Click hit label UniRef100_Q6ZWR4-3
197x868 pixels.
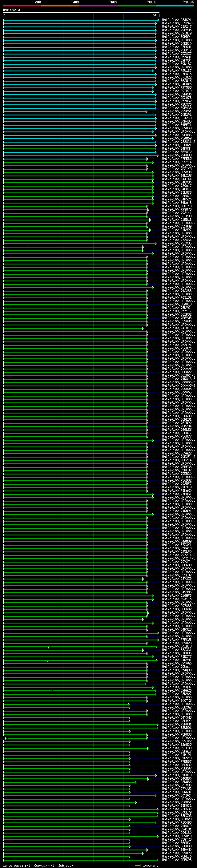[x=179, y=375]
